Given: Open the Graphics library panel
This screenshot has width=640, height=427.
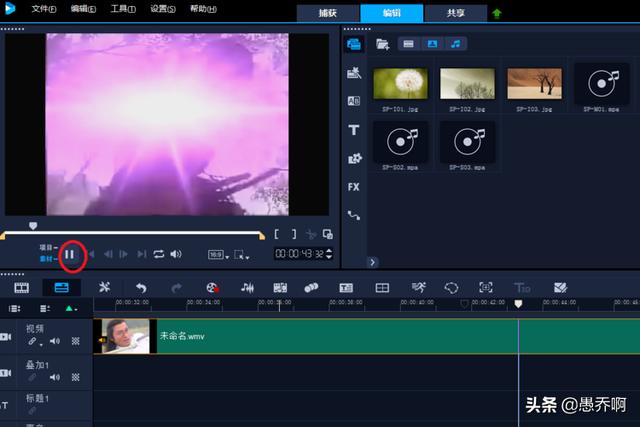Looking at the screenshot, I should pyautogui.click(x=354, y=158).
